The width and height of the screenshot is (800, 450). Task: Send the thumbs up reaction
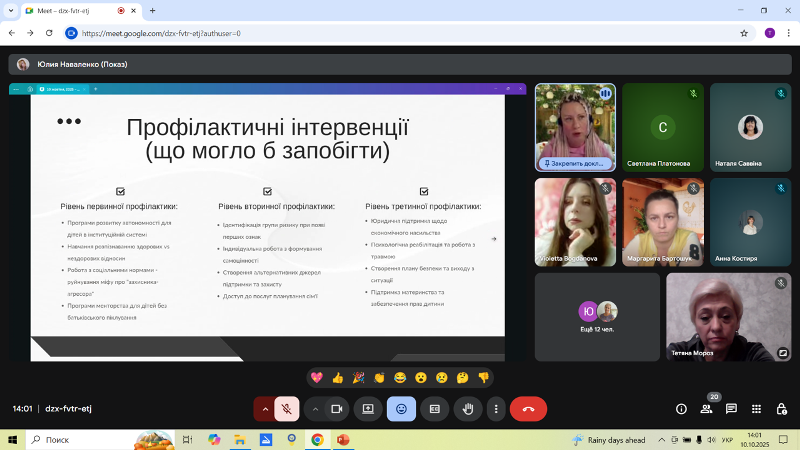click(x=338, y=377)
